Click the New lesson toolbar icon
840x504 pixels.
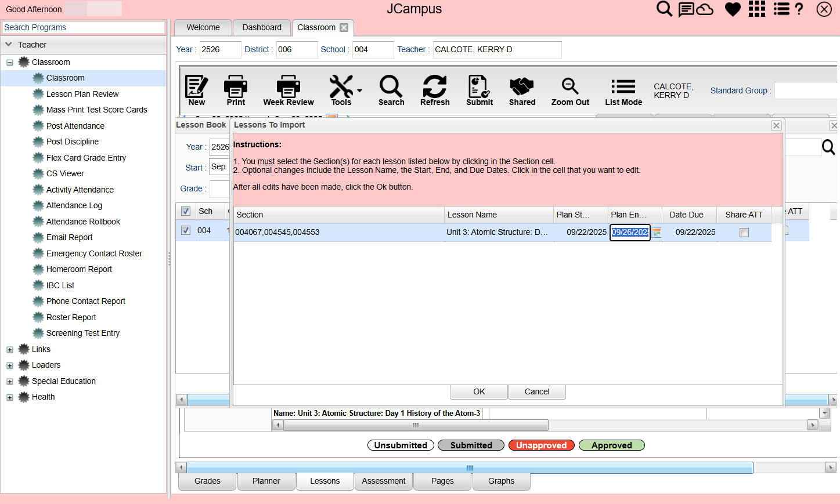(x=196, y=90)
